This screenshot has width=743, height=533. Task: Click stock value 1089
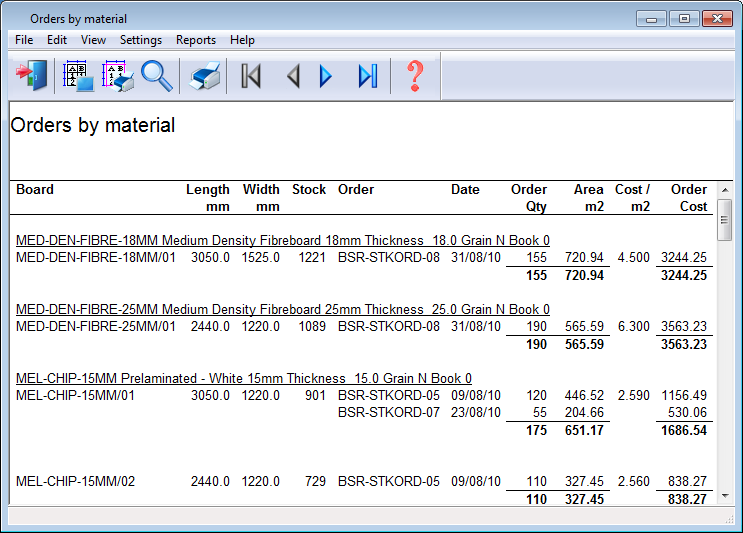pos(312,326)
